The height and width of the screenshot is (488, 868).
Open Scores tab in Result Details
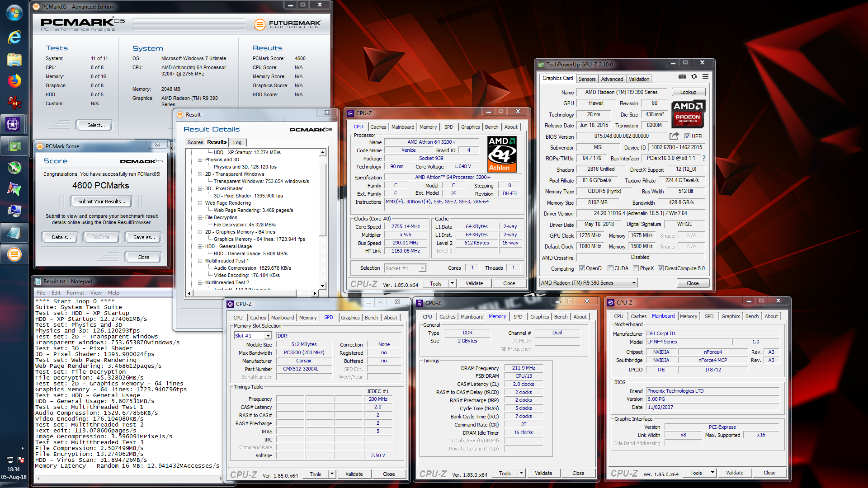(195, 142)
